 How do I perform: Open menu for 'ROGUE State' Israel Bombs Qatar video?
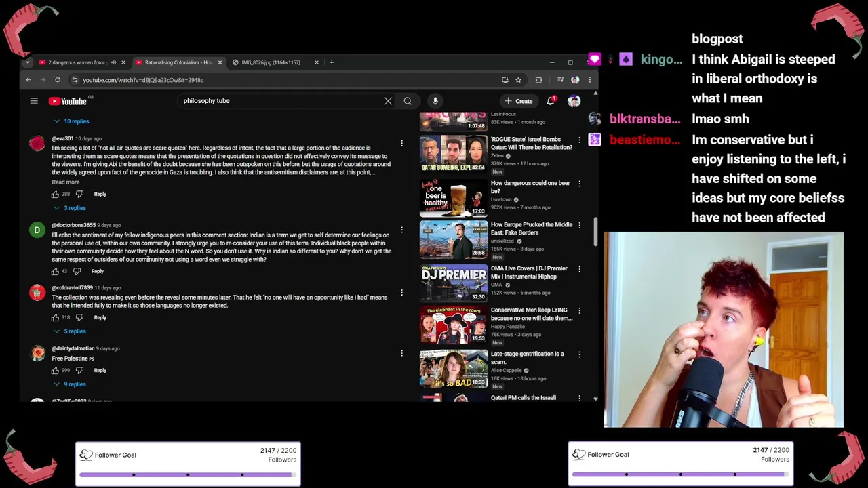coord(579,140)
